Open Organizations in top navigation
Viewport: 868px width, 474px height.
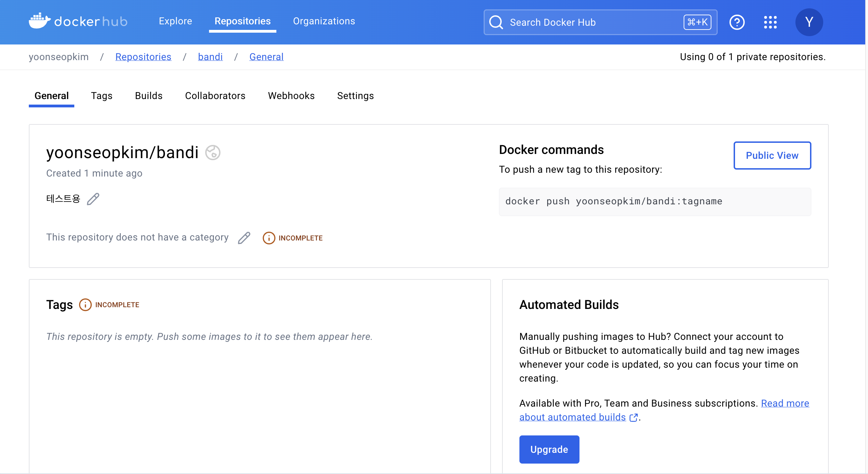pos(324,21)
